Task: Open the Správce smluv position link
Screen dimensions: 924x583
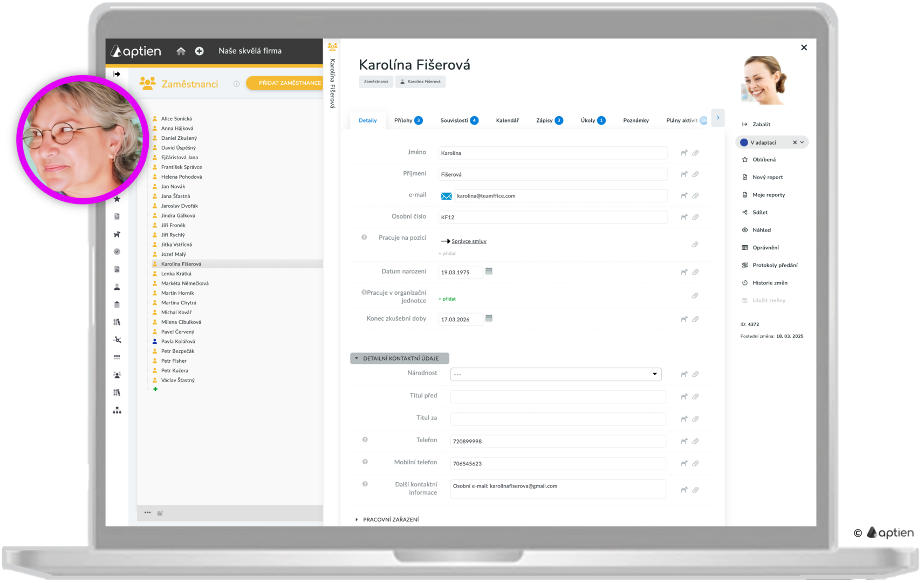Action: [x=469, y=241]
